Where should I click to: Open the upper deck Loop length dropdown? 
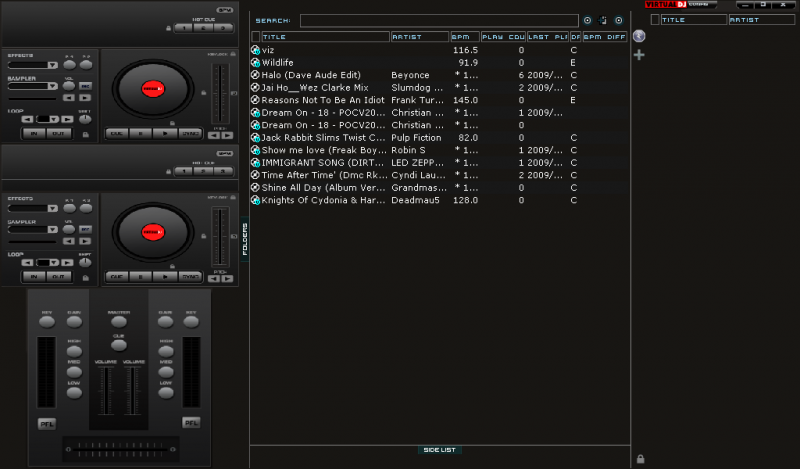pyautogui.click(x=54, y=119)
